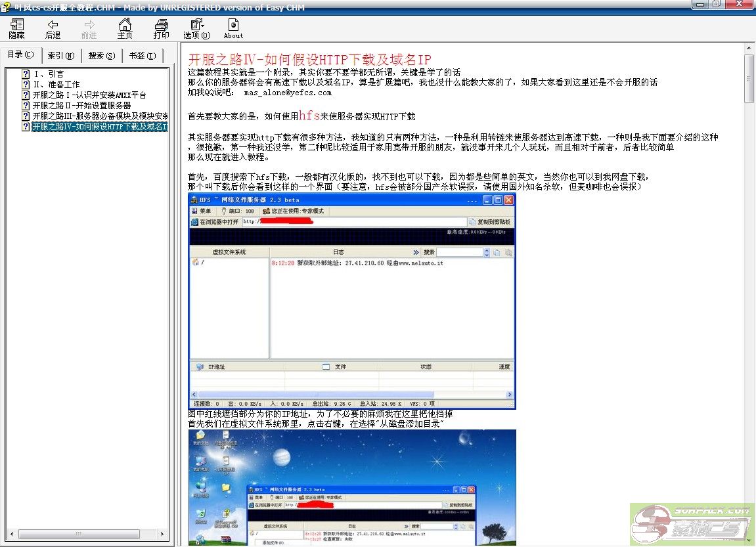The width and height of the screenshot is (756, 547).
Task: Open the 选项 (Options) toolbar menu
Action: pos(197,28)
